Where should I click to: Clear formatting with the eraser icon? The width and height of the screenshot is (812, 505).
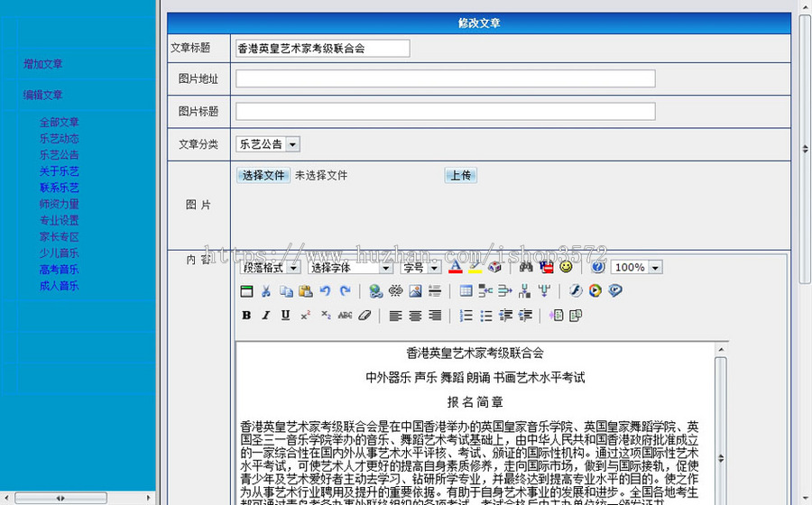coord(364,316)
